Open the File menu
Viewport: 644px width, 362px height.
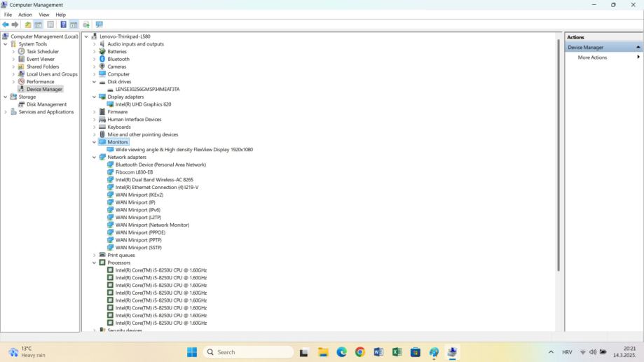(8, 15)
